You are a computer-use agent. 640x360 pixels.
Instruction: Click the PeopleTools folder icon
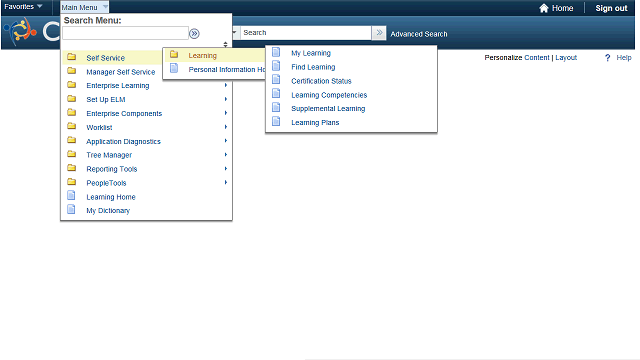click(71, 182)
